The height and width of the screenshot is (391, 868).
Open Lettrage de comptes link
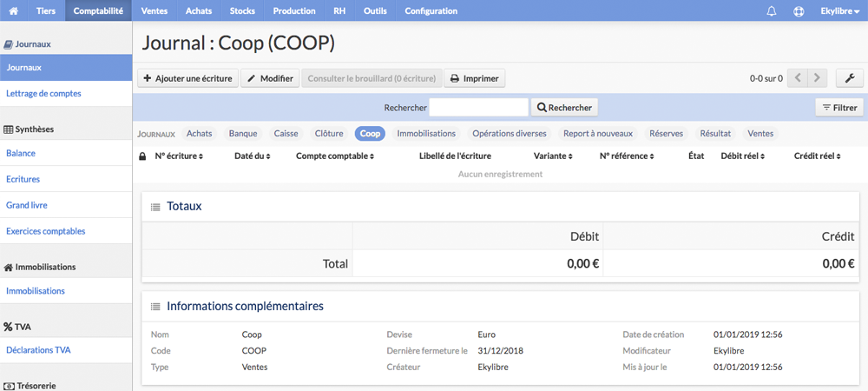66,94
